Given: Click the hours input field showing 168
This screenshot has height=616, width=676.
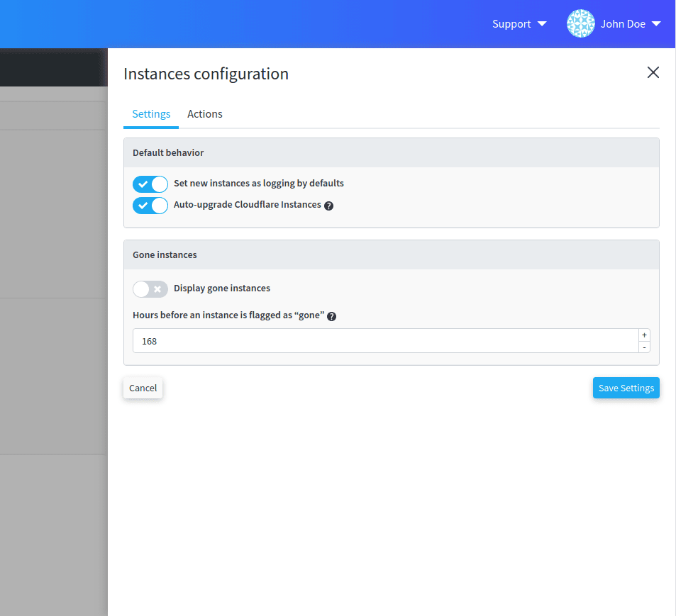Looking at the screenshot, I should [384, 341].
